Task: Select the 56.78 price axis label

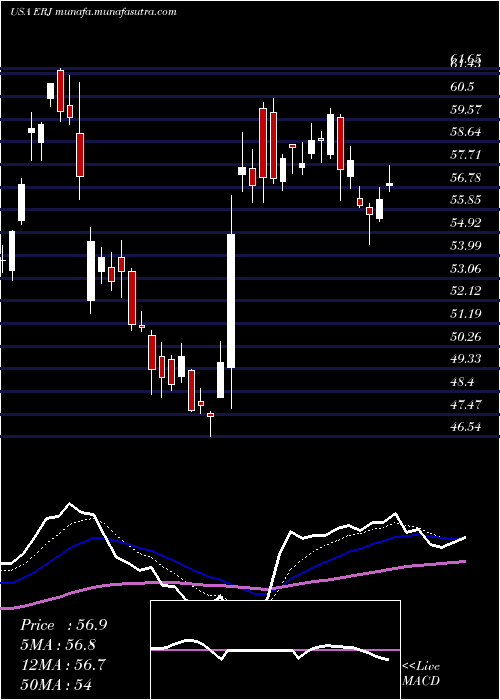Action: (466, 178)
